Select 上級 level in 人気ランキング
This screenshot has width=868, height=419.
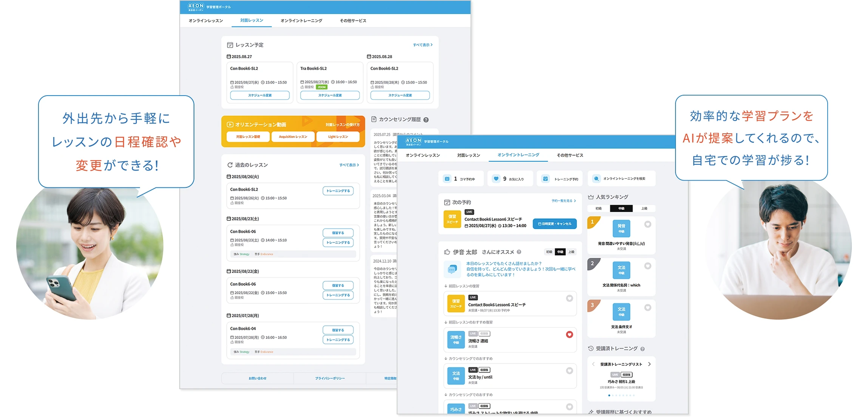click(x=644, y=208)
